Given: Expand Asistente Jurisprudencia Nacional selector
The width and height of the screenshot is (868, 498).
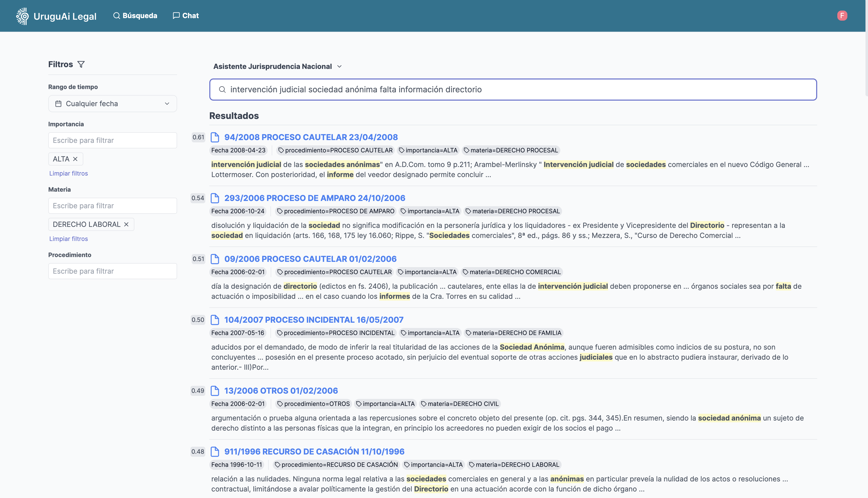Looking at the screenshot, I should coord(278,66).
